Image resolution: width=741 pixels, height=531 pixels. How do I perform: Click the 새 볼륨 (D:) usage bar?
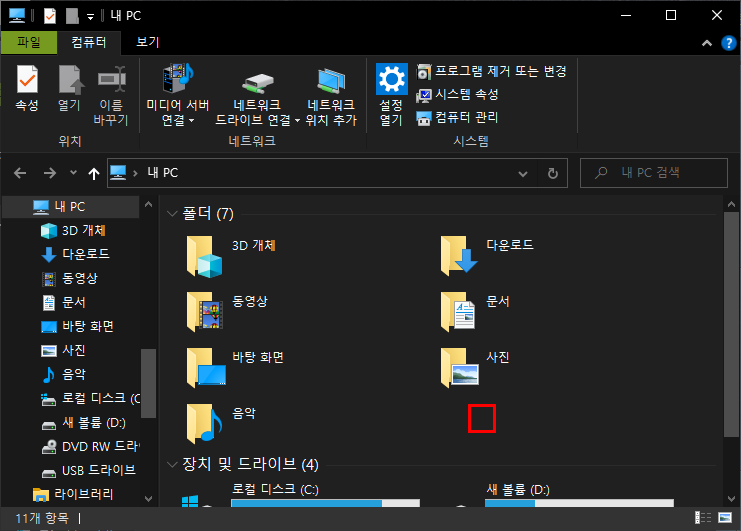coord(579,503)
